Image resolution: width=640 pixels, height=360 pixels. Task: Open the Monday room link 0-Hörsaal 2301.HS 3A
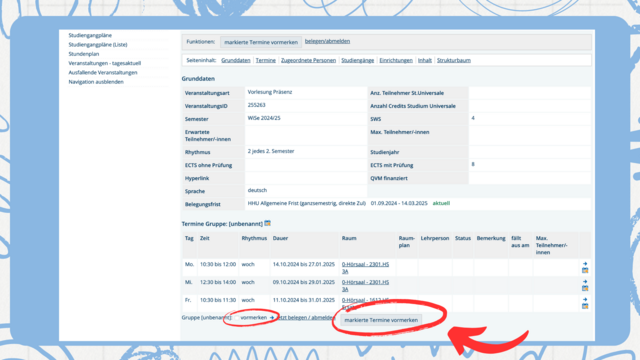[365, 268]
